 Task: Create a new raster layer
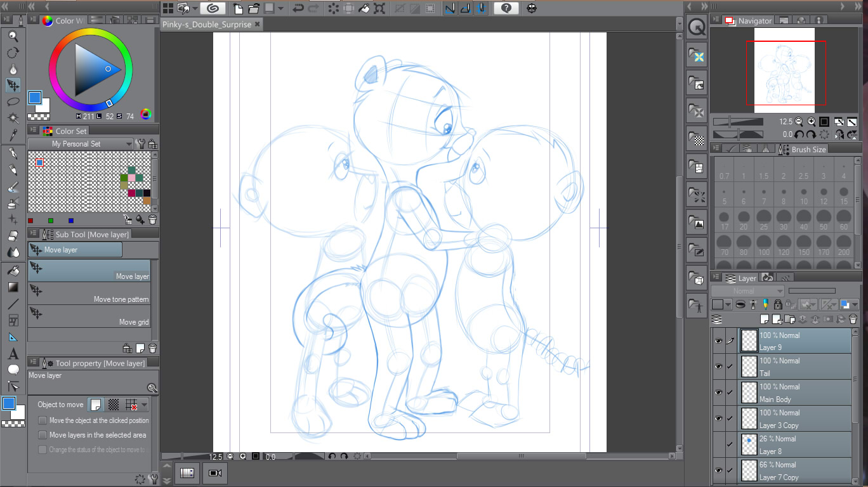coord(765,319)
